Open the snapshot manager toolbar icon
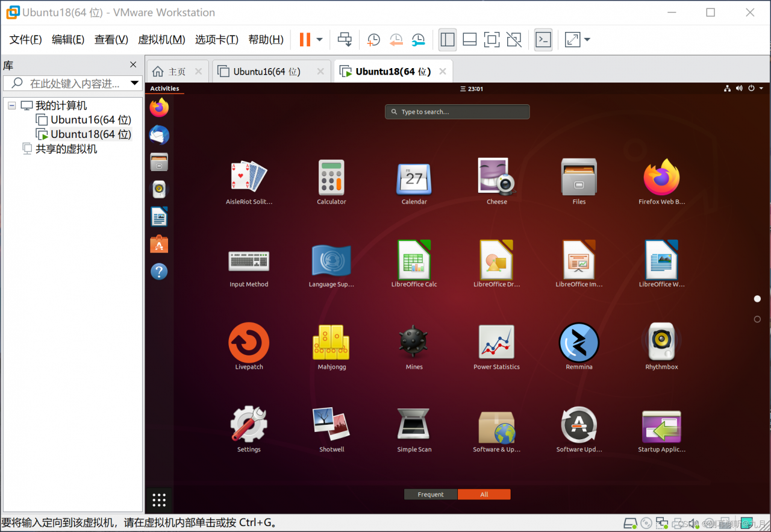Image resolution: width=771 pixels, height=532 pixels. click(418, 40)
